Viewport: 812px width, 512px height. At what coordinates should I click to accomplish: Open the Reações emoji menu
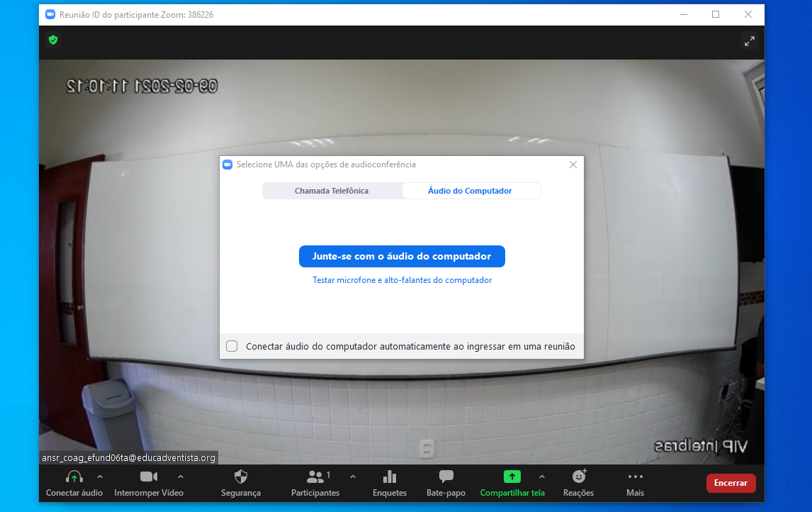coord(579,477)
